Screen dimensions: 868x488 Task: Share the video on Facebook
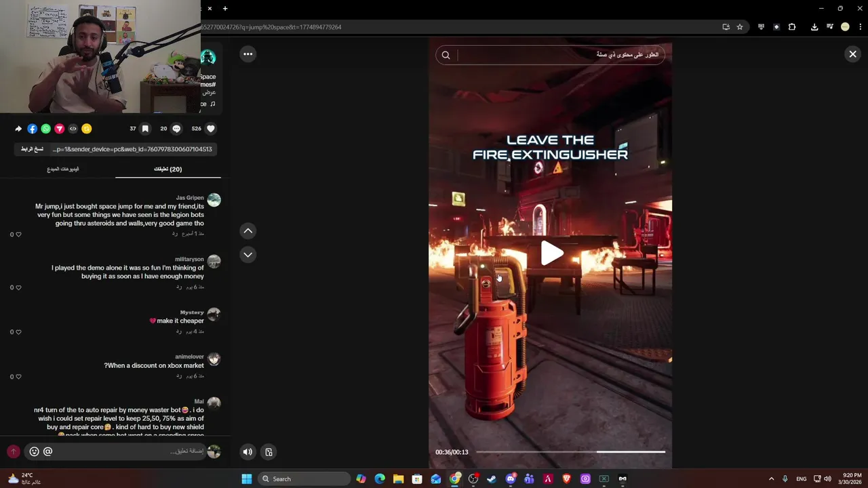pyautogui.click(x=32, y=129)
